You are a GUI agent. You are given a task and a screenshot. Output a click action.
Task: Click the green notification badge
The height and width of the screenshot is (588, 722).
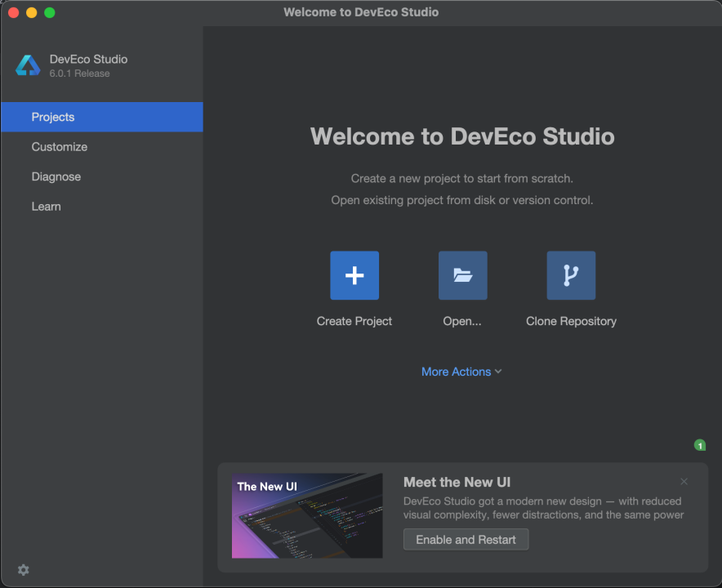[700, 445]
